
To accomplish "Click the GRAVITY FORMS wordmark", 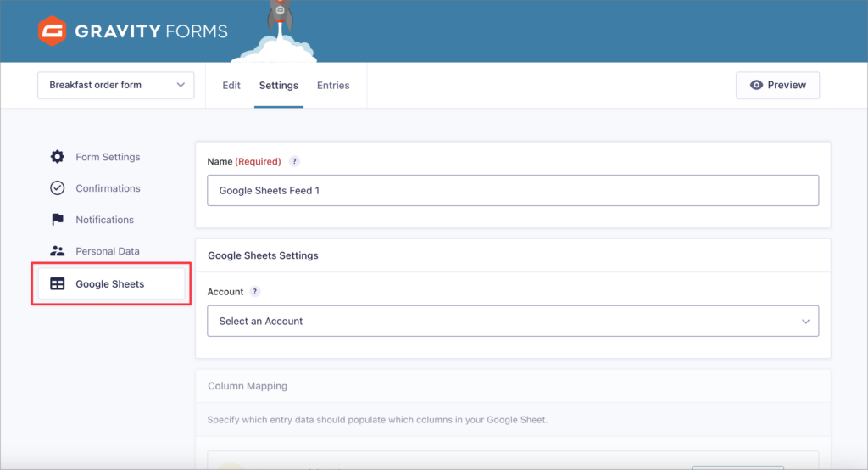I will pos(151,31).
